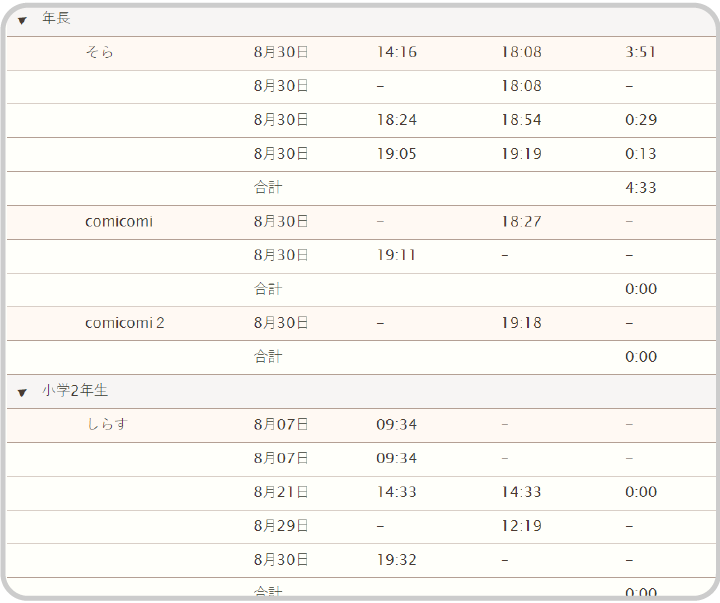Click the 年長 group header label
The image size is (720, 603).
[56, 19]
